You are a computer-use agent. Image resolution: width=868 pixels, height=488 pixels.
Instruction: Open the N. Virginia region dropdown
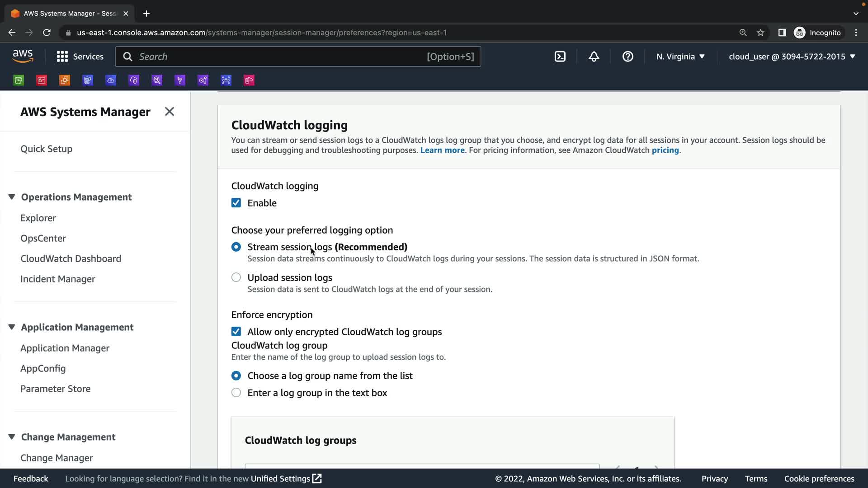[680, 56]
